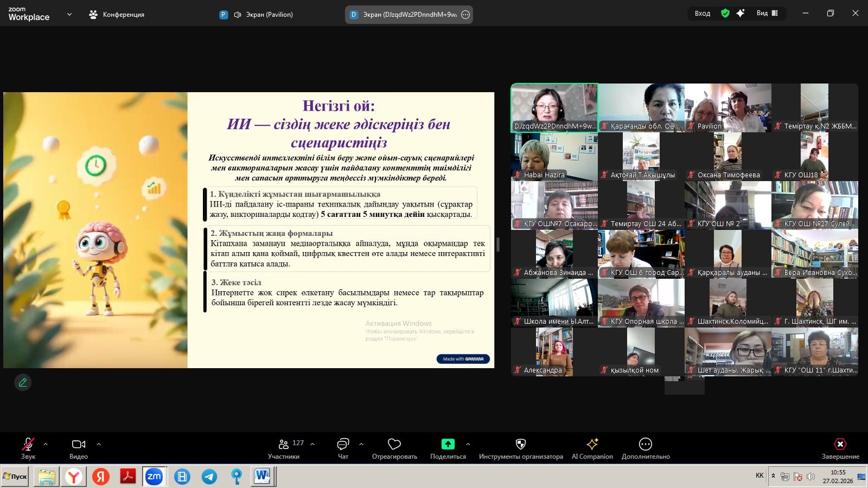The height and width of the screenshot is (488, 868).
Task: Select the Конференция tab
Action: coord(117,15)
